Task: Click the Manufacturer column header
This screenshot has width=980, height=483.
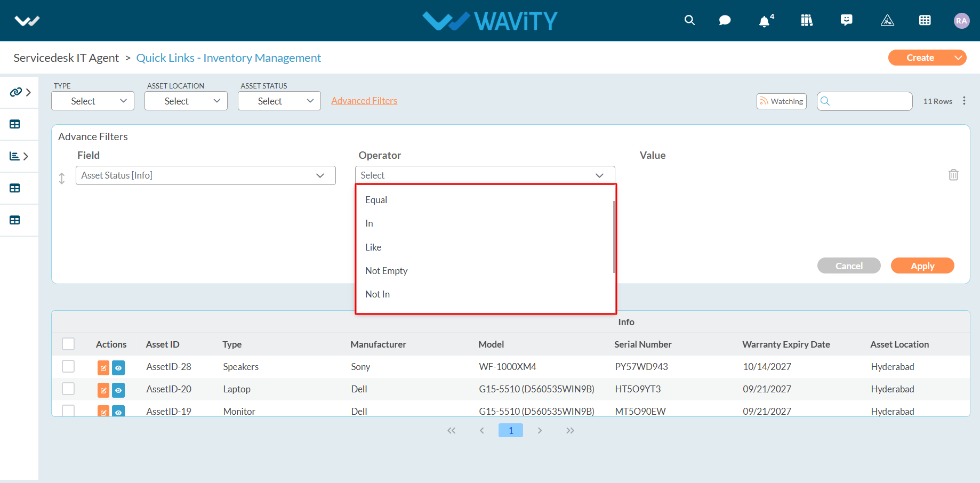Action: click(378, 344)
